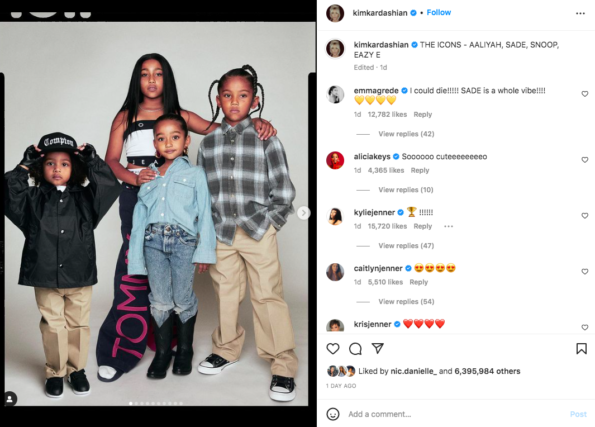Viewport: 595px width, 427px height.
Task: Like emmagrede's comment
Action: click(585, 94)
